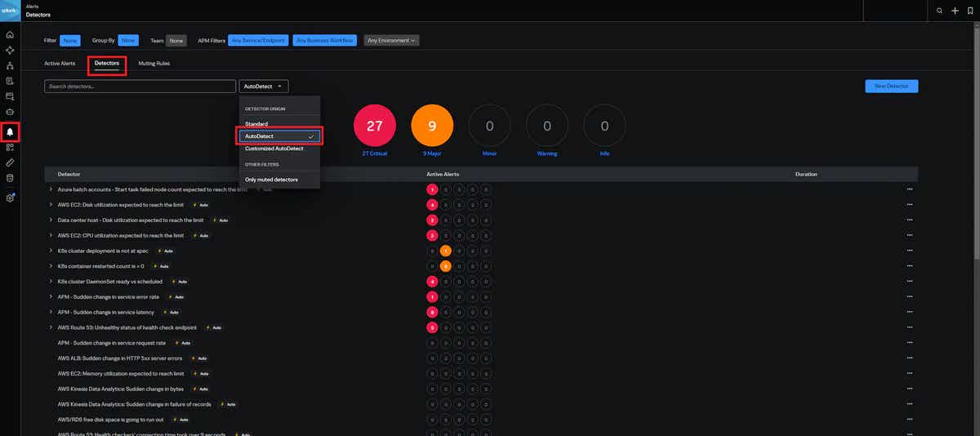
Task: Click the Any Service/Endpoint filter button
Action: [257, 40]
